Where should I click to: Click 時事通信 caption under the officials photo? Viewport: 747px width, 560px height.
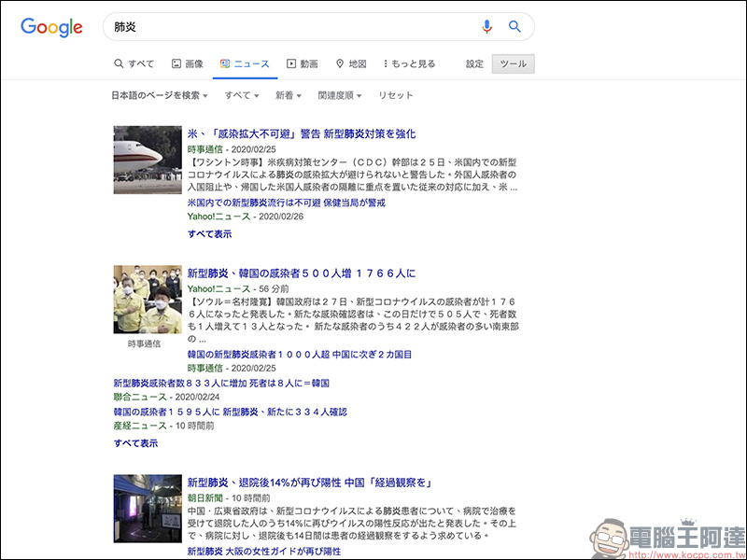coord(145,343)
